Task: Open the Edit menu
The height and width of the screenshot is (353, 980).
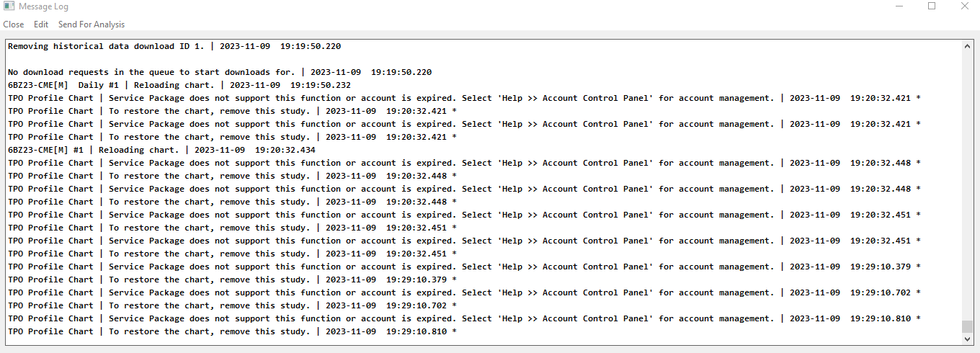Action: click(41, 24)
